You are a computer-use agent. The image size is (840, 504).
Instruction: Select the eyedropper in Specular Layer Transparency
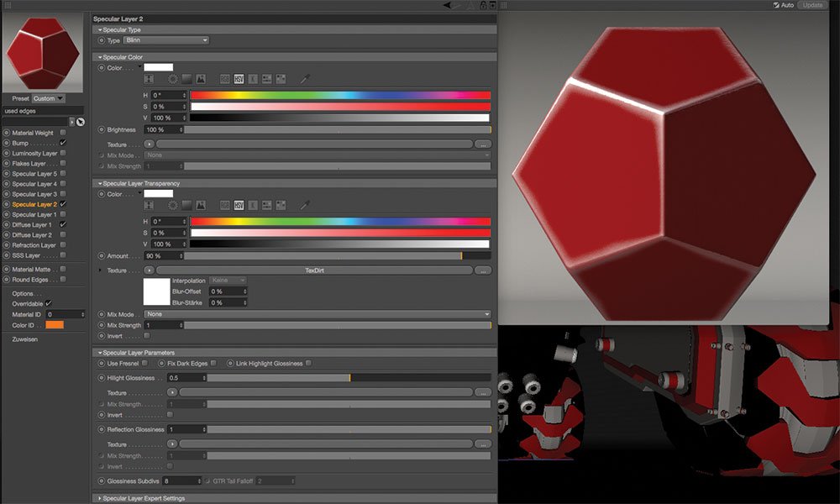pyautogui.click(x=305, y=205)
